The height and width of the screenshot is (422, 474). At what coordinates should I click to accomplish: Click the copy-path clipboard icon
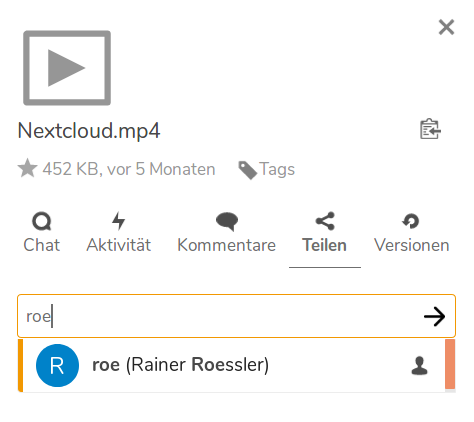(x=430, y=129)
